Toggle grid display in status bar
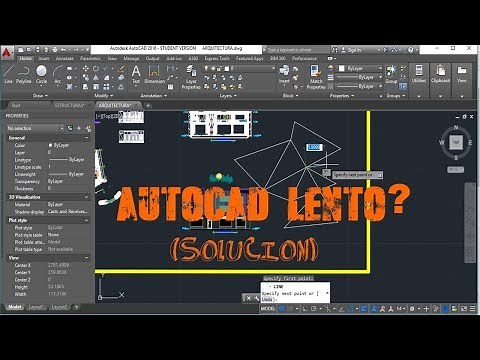 tap(282, 309)
